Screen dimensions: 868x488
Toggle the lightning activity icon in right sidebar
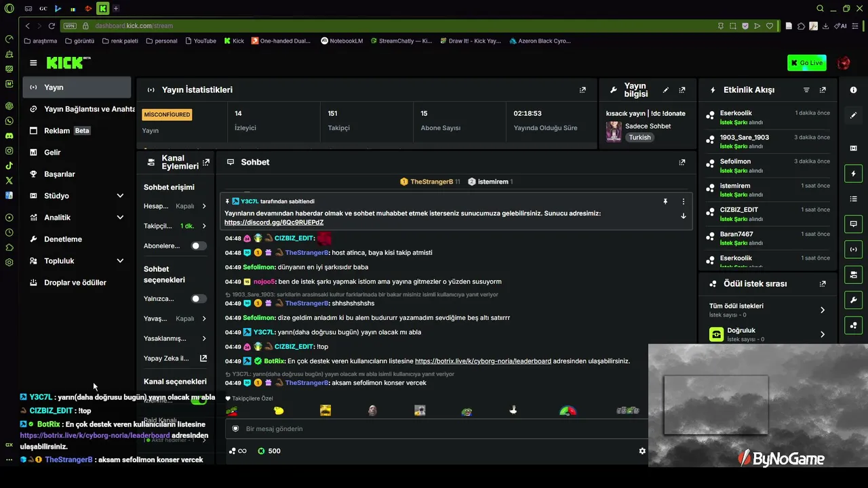pos(853,174)
